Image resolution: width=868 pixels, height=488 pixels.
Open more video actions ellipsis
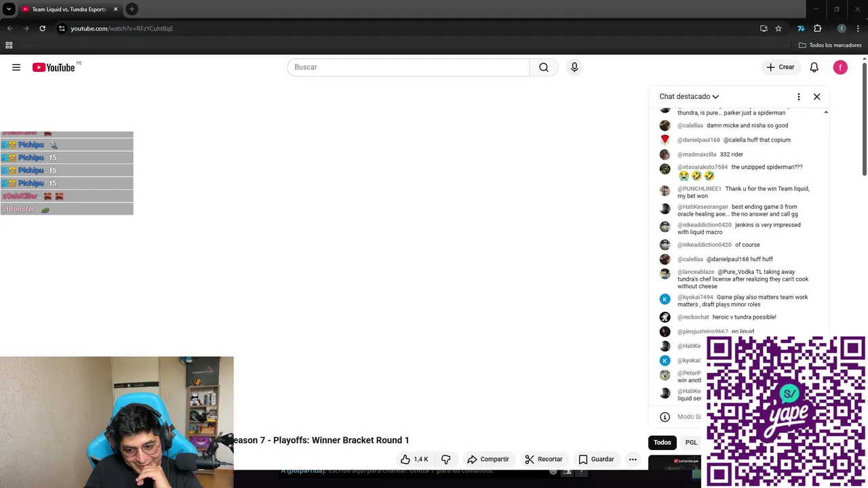pyautogui.click(x=633, y=459)
